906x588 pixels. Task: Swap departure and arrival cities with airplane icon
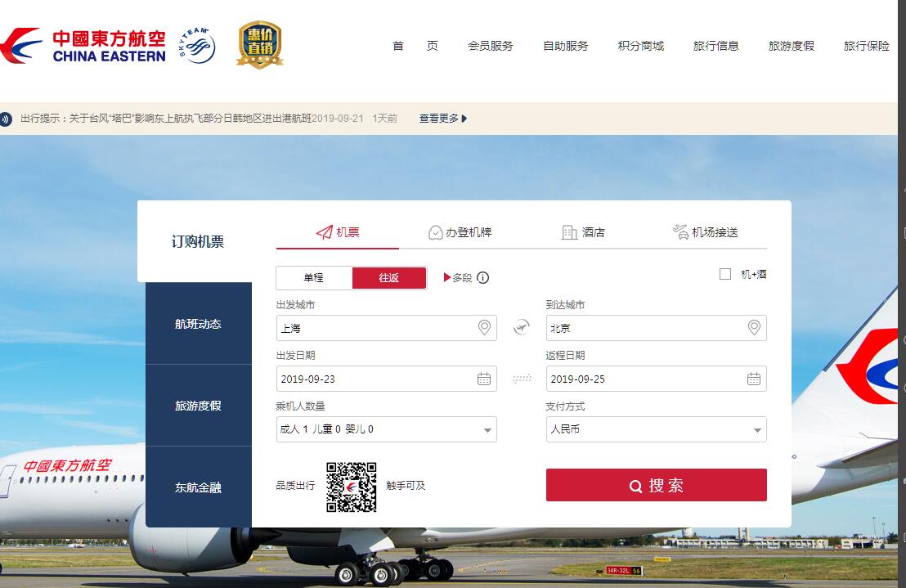[x=522, y=328]
